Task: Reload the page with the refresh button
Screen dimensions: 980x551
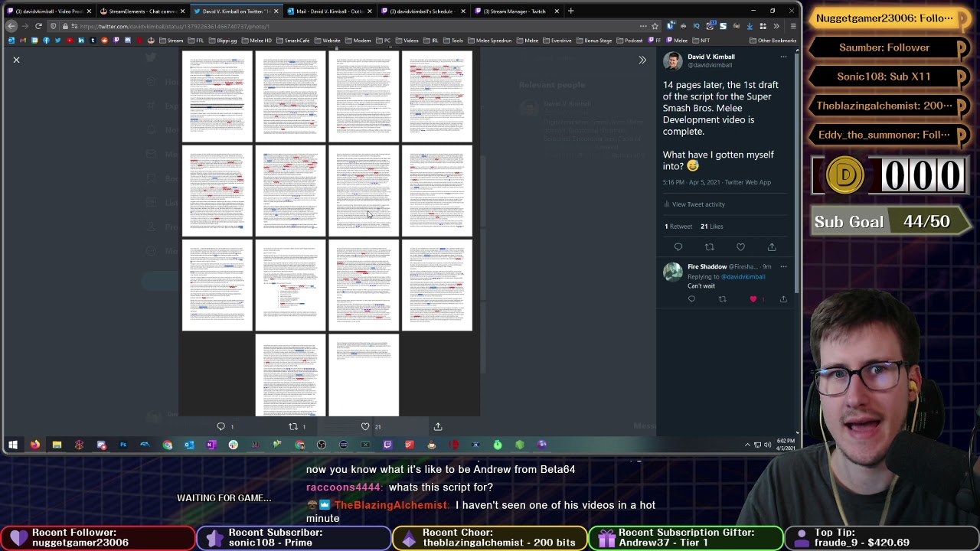Action: pos(38,26)
